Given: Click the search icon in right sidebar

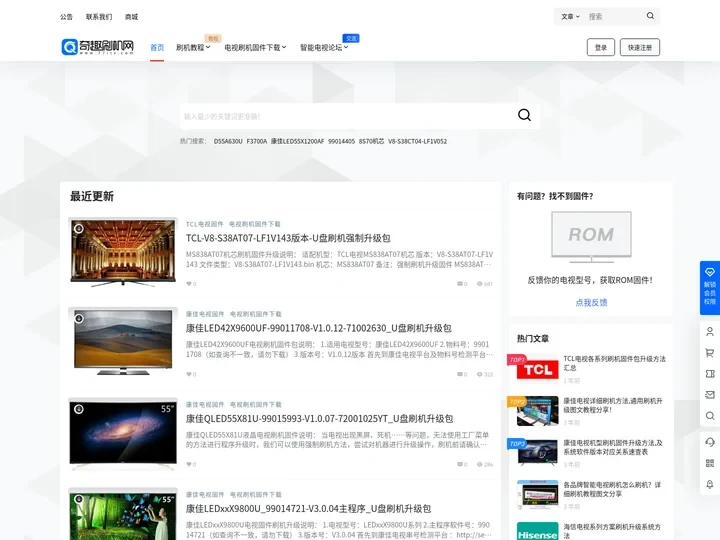Looking at the screenshot, I should pyautogui.click(x=709, y=416).
